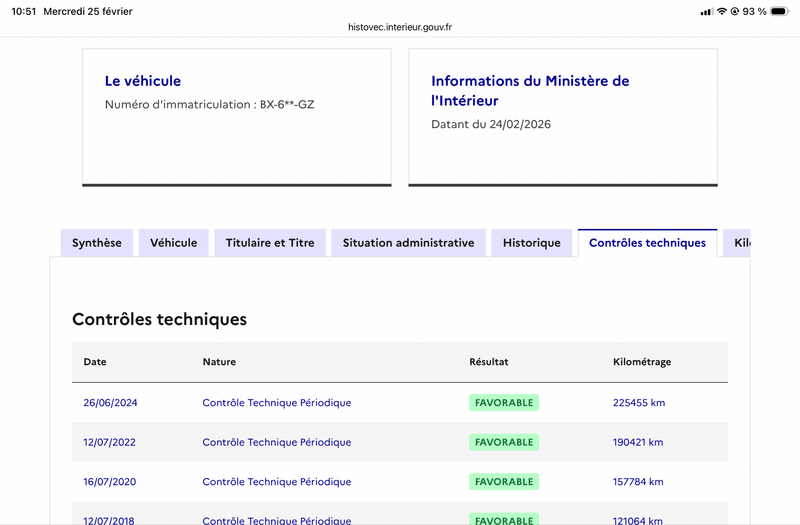Click the FAVORABLE badge for 12/07/2022
The width and height of the screenshot is (800, 525).
504,442
